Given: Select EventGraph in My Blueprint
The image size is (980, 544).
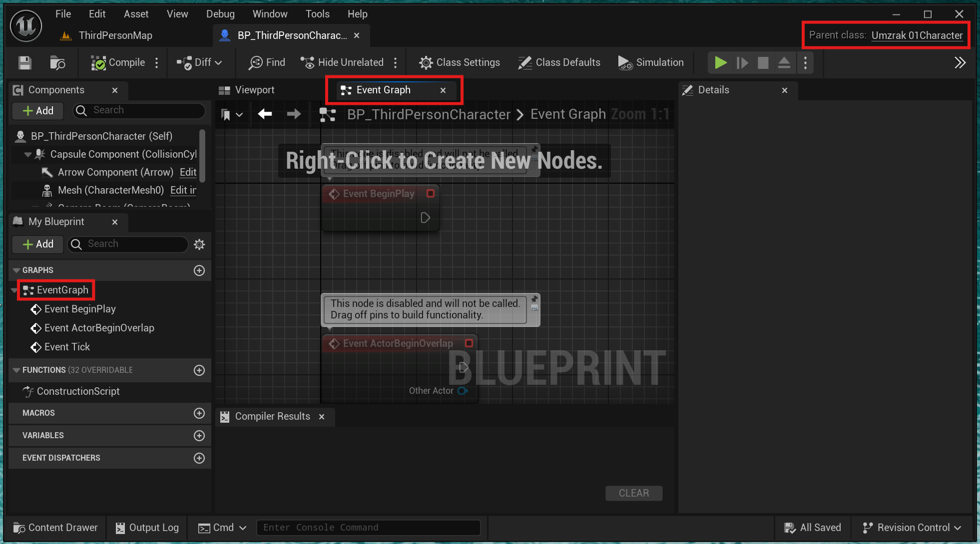Looking at the screenshot, I should click(x=56, y=290).
